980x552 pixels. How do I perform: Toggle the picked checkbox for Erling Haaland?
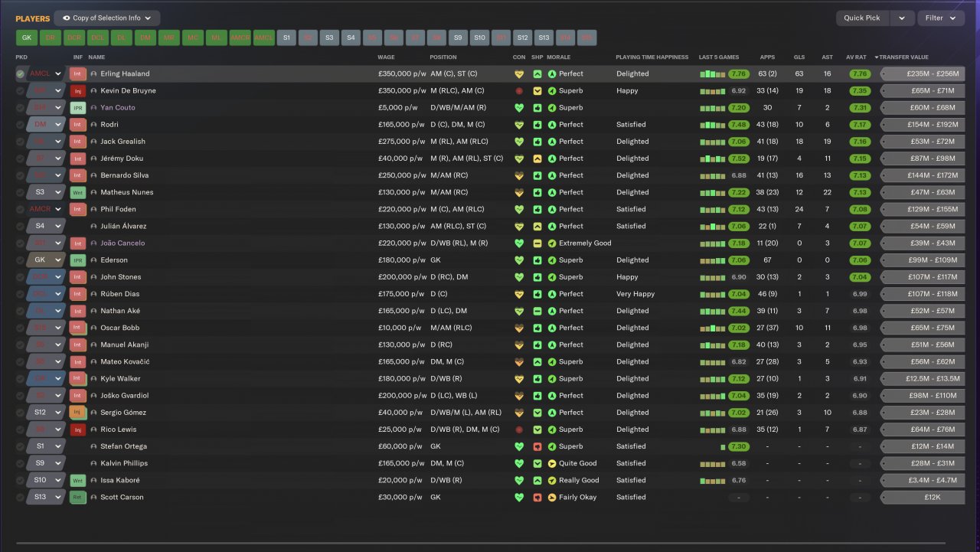(20, 74)
